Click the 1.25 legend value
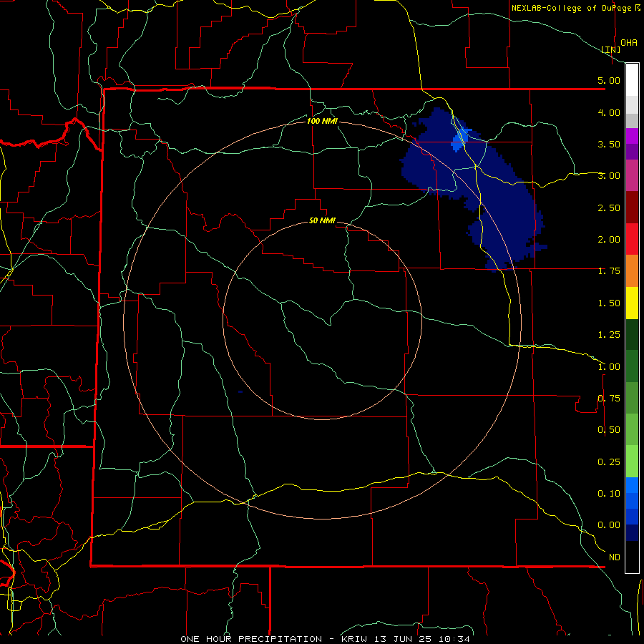Viewport: 644px width, 644px height. (609, 335)
